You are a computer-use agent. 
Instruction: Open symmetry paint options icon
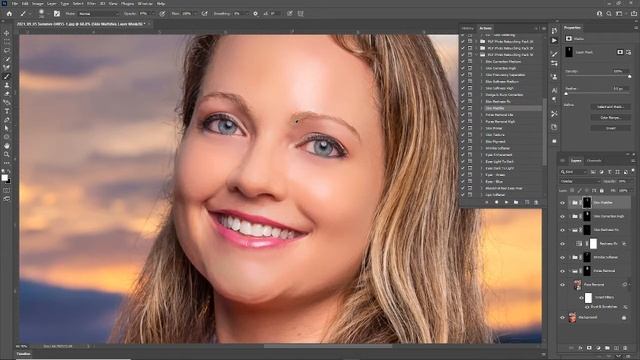click(x=300, y=13)
